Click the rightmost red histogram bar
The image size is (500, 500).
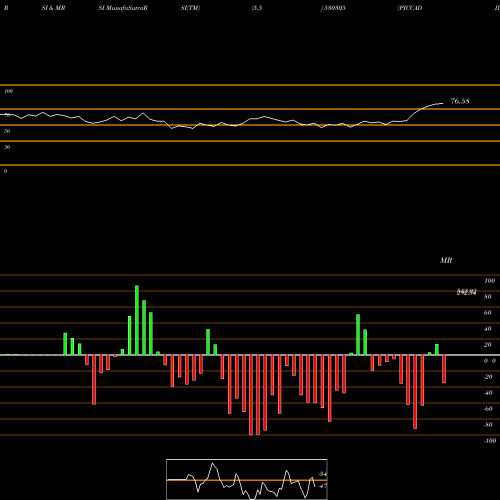coord(444,369)
